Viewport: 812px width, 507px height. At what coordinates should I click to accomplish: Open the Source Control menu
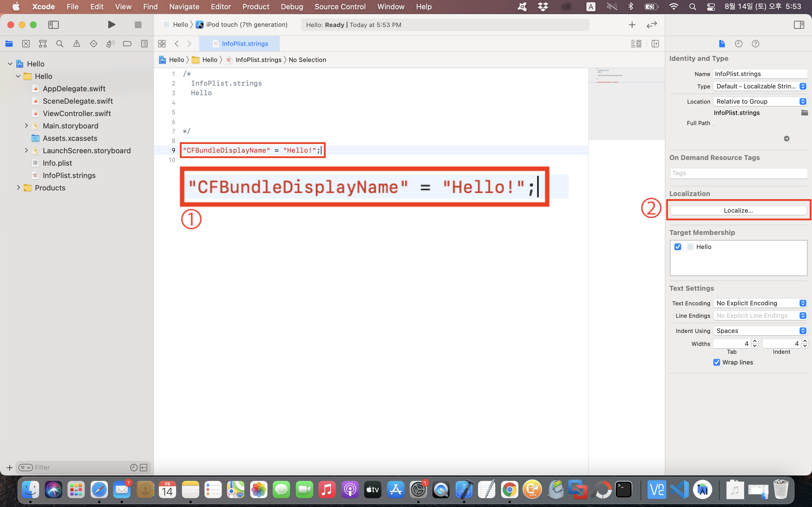340,7
